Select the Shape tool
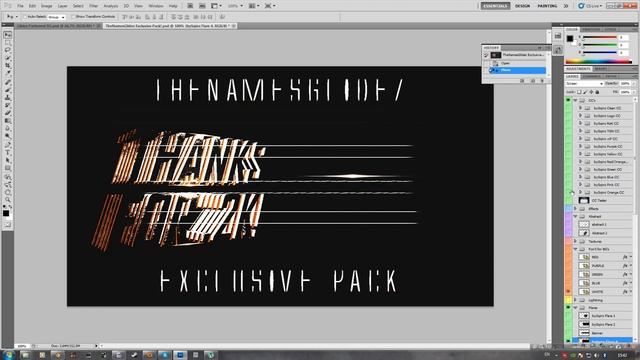 [x=7, y=169]
